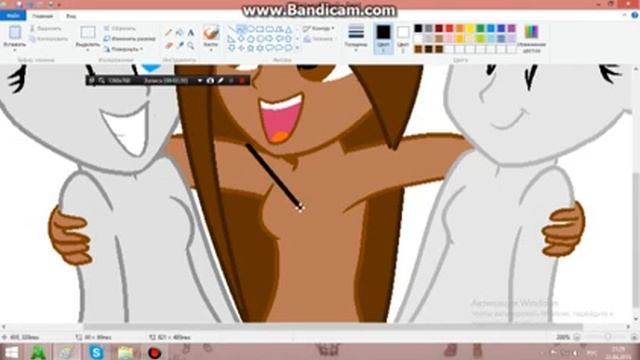Select the Magnifier tool
Image resolution: width=640 pixels, height=360 pixels.
(x=191, y=45)
